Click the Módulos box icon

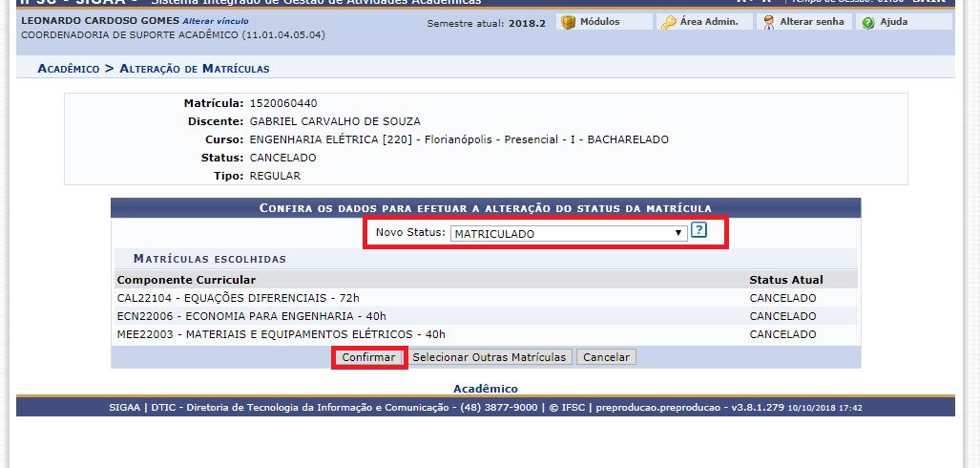[568, 22]
